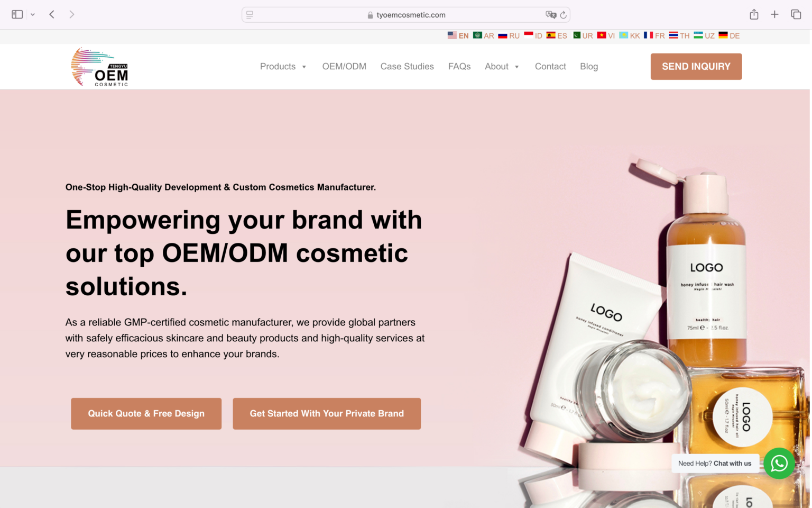Click the SEND INQUIRY button
This screenshot has width=812, height=508.
click(x=696, y=67)
